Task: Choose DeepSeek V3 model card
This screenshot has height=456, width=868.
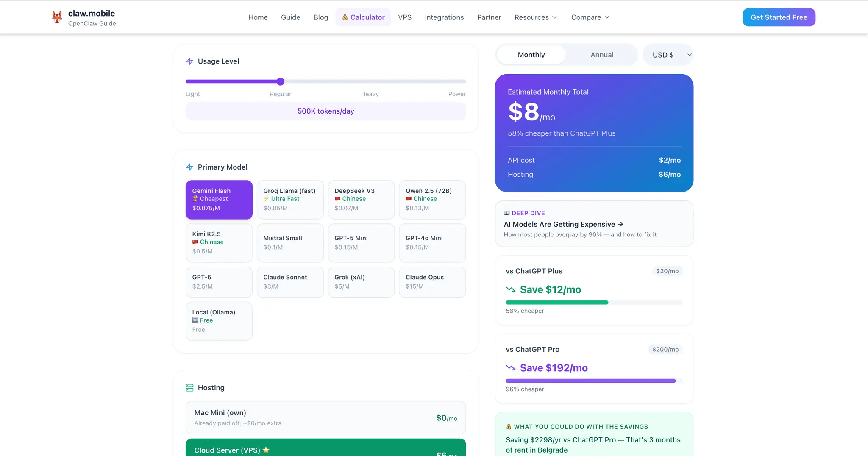Action: (x=362, y=200)
